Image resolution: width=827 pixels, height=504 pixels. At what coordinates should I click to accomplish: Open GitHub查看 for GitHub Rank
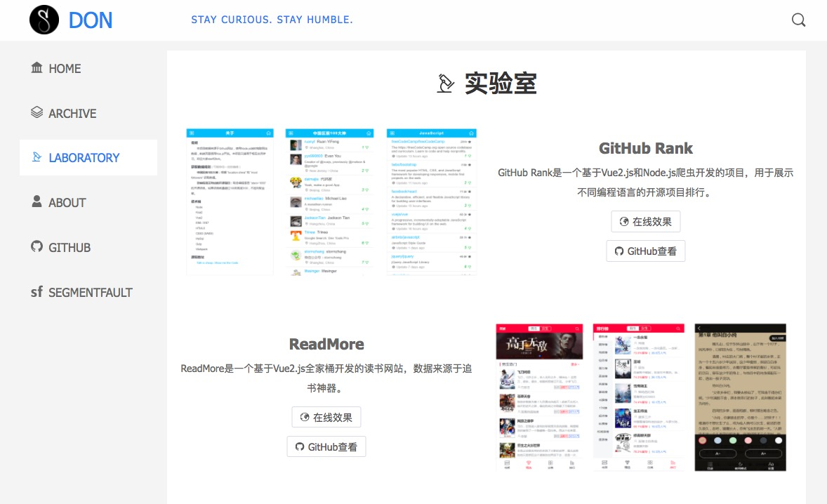646,251
